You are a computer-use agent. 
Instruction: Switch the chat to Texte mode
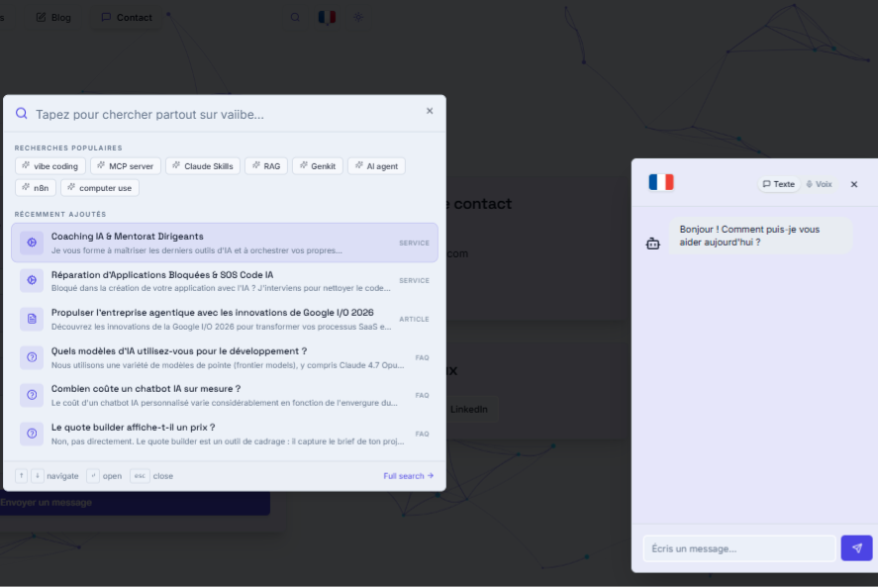(x=778, y=184)
